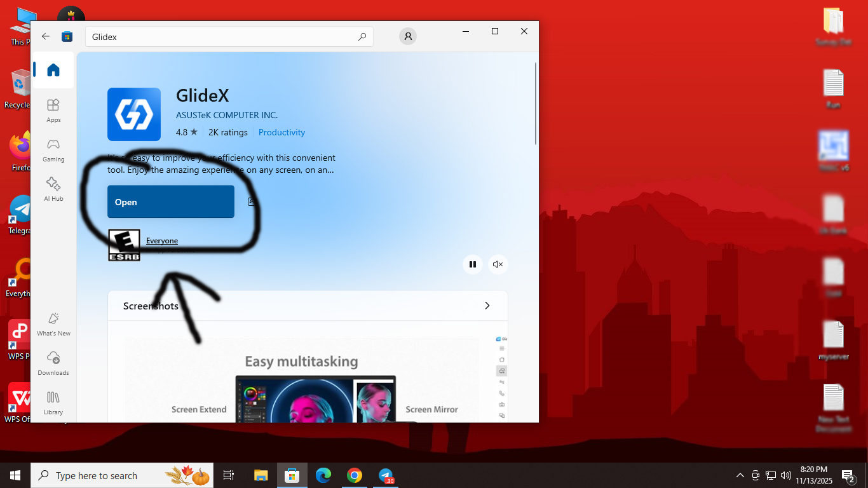Expand the Screenshots section chevron

487,306
